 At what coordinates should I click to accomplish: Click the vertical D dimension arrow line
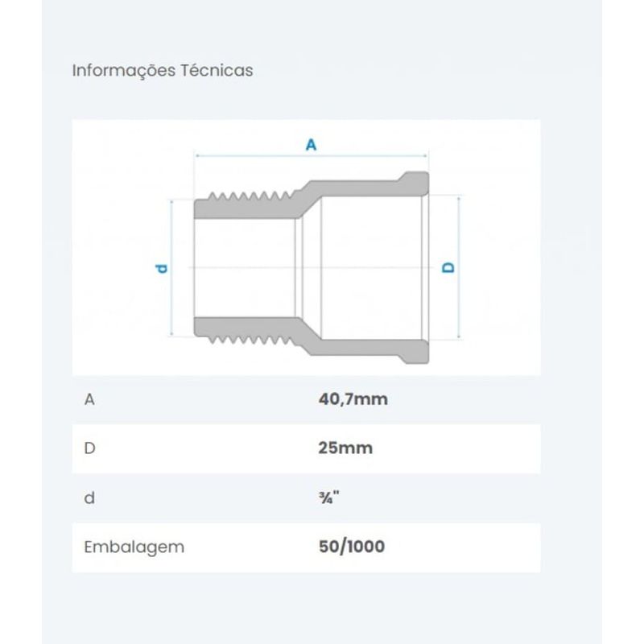point(459,268)
